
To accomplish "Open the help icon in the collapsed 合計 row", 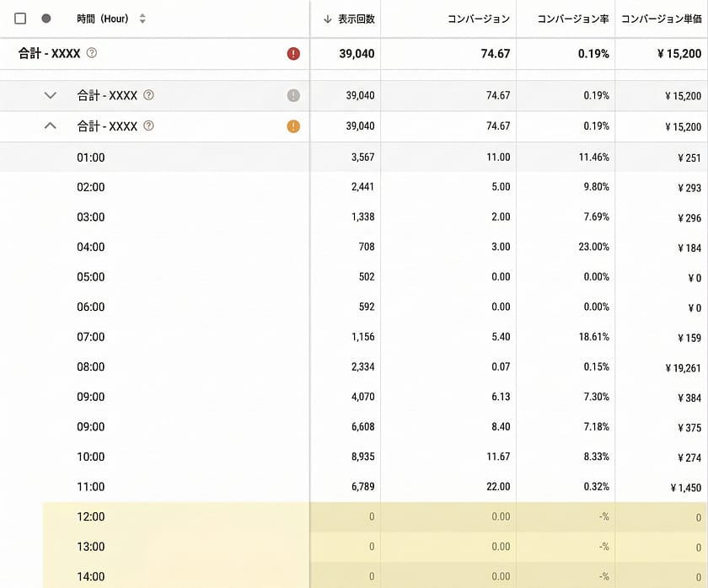I will click(x=148, y=95).
